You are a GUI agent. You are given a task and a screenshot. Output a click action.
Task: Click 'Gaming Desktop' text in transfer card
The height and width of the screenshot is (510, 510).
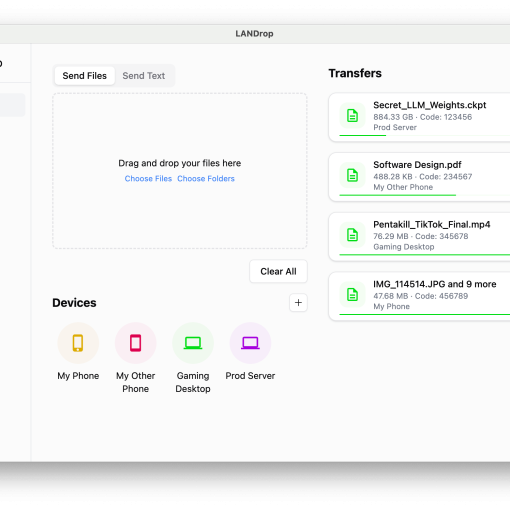tap(404, 247)
